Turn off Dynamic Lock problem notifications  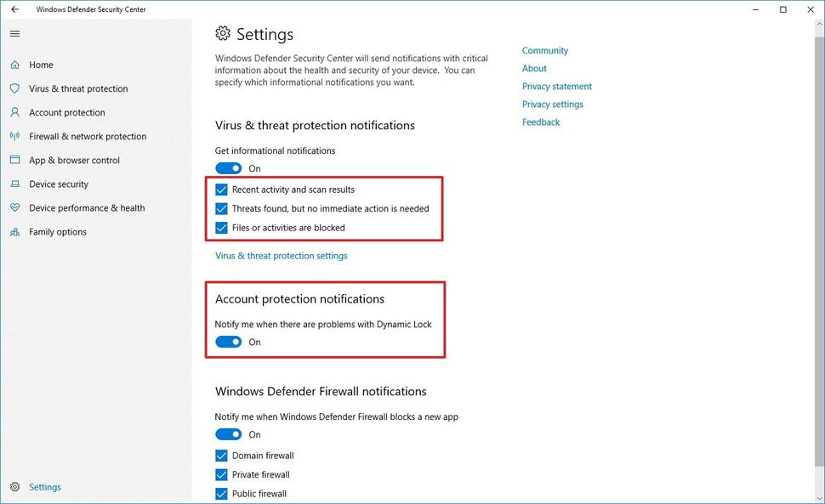click(229, 341)
